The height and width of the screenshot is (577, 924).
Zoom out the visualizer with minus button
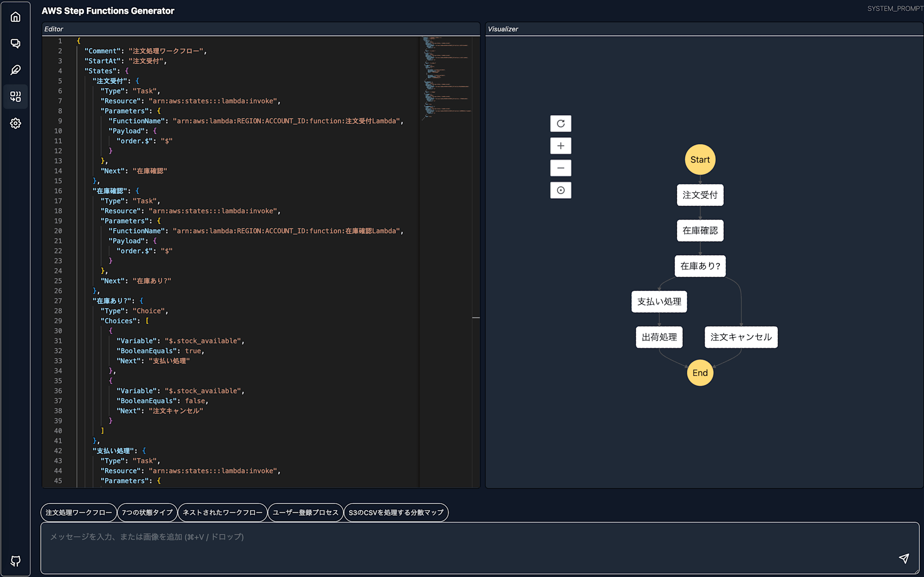click(x=560, y=168)
